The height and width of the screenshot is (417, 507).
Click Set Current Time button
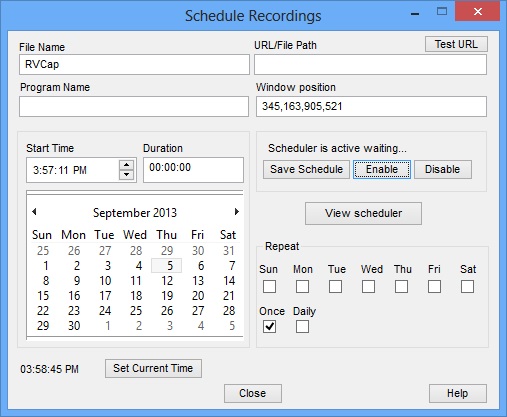tap(153, 368)
